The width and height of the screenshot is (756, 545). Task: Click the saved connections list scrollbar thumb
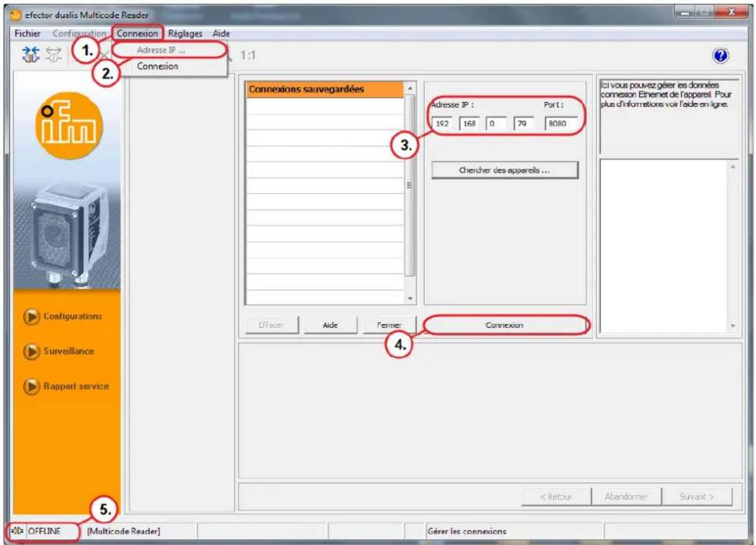(x=409, y=185)
